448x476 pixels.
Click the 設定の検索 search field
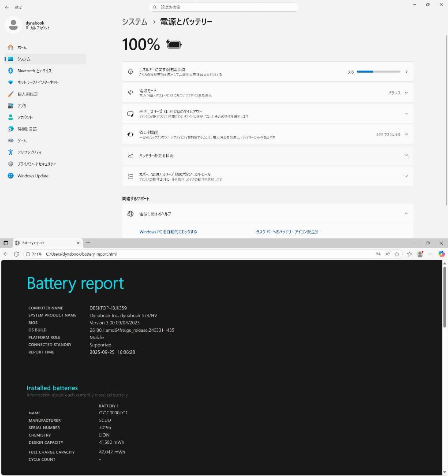click(x=224, y=7)
